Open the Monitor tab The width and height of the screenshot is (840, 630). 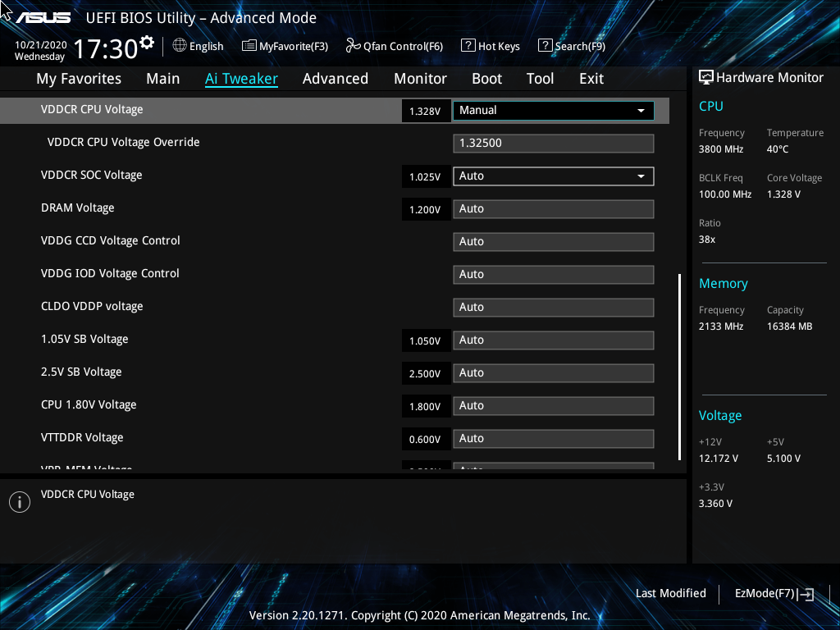click(x=420, y=79)
